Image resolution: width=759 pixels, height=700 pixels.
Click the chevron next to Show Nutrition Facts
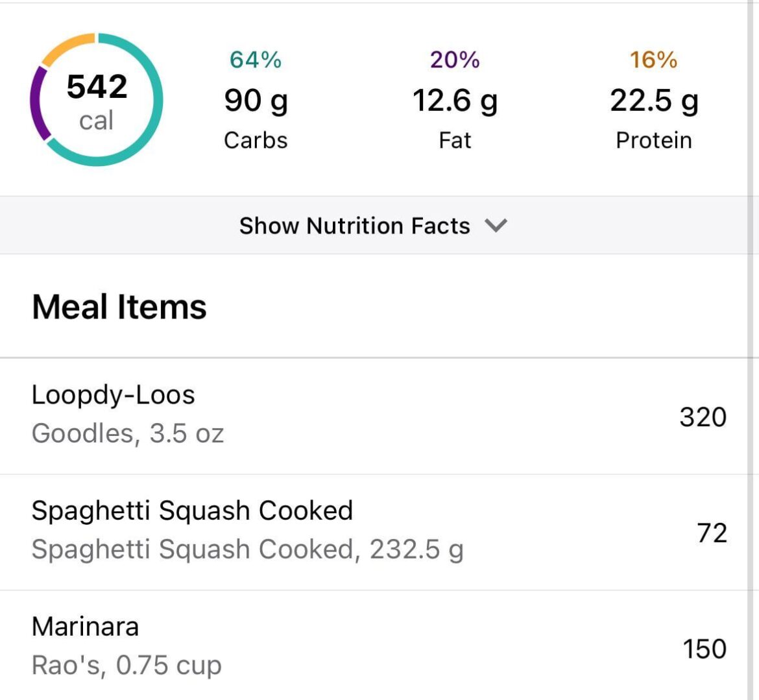(x=496, y=226)
